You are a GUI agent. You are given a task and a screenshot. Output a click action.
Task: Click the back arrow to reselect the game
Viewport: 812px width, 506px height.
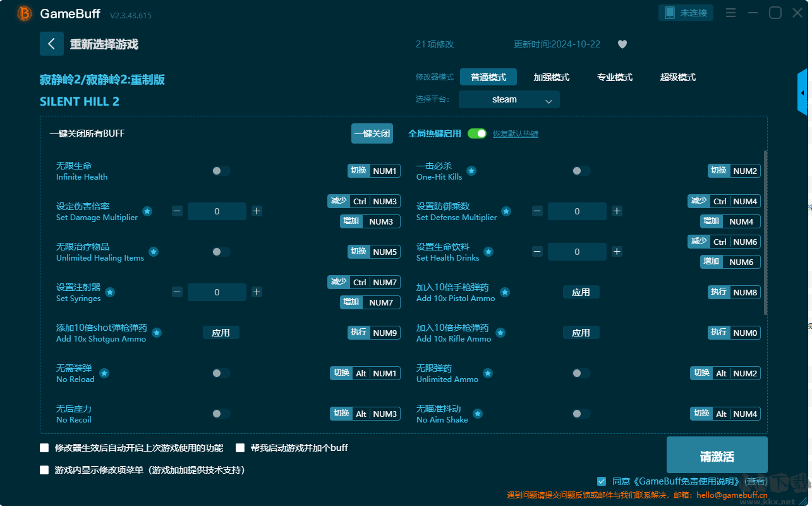[x=52, y=44]
